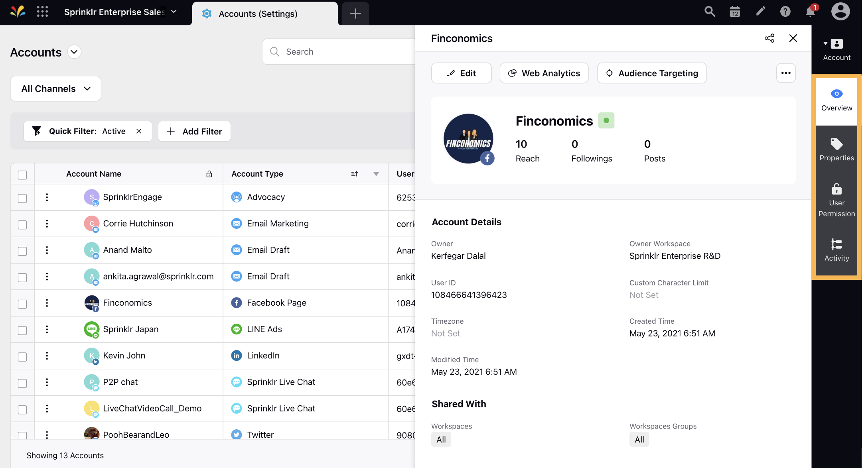The width and height of the screenshot is (868, 468).
Task: Open the Activity tab
Action: pyautogui.click(x=836, y=250)
